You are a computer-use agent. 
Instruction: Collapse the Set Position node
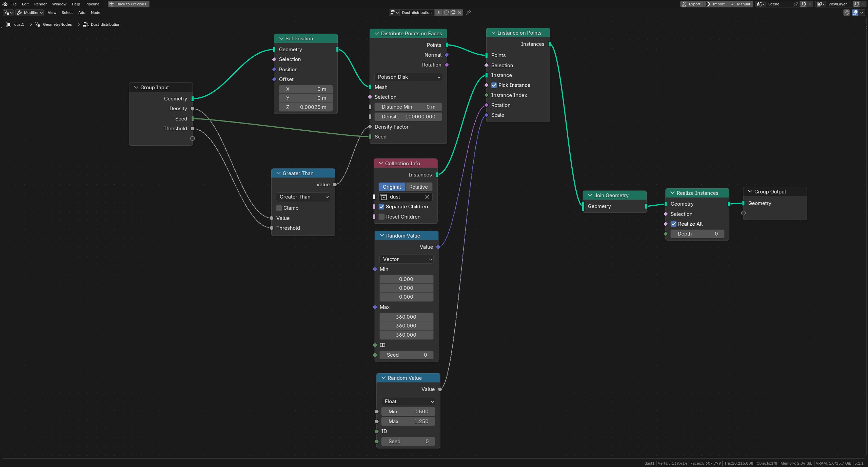(x=281, y=39)
